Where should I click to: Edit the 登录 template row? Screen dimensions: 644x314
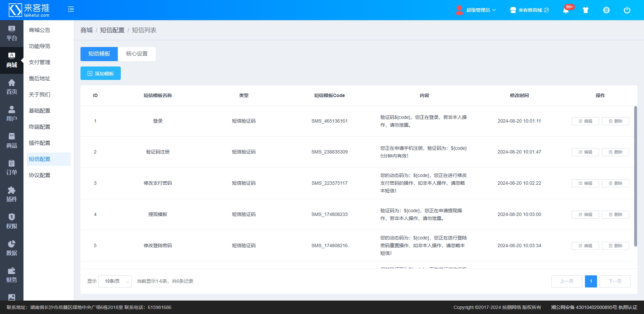click(585, 121)
